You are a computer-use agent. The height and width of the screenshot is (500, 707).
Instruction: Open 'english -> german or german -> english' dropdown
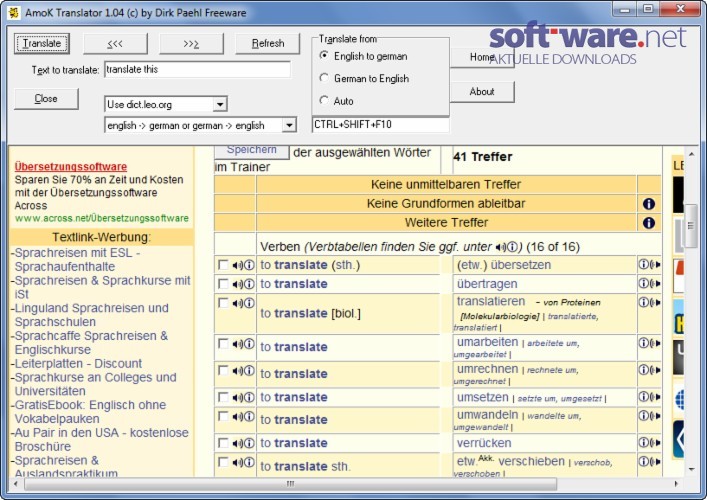click(x=289, y=125)
